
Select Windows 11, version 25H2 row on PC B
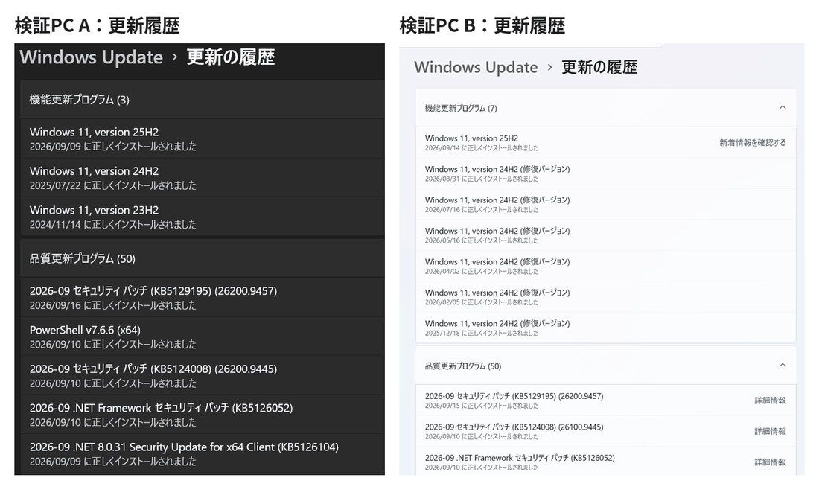click(x=606, y=143)
